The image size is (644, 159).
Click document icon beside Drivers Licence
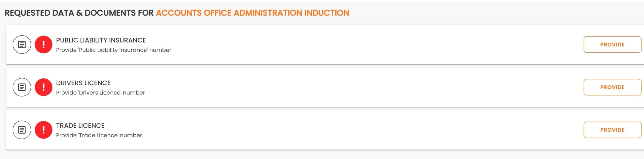pos(22,87)
